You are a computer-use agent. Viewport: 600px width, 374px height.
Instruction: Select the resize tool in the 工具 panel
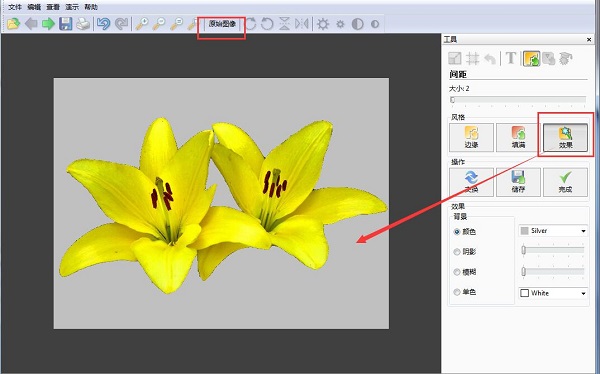pos(455,59)
